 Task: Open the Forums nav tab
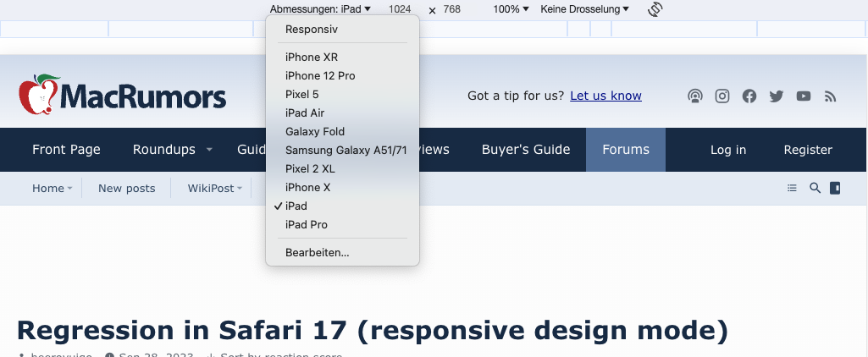point(626,150)
